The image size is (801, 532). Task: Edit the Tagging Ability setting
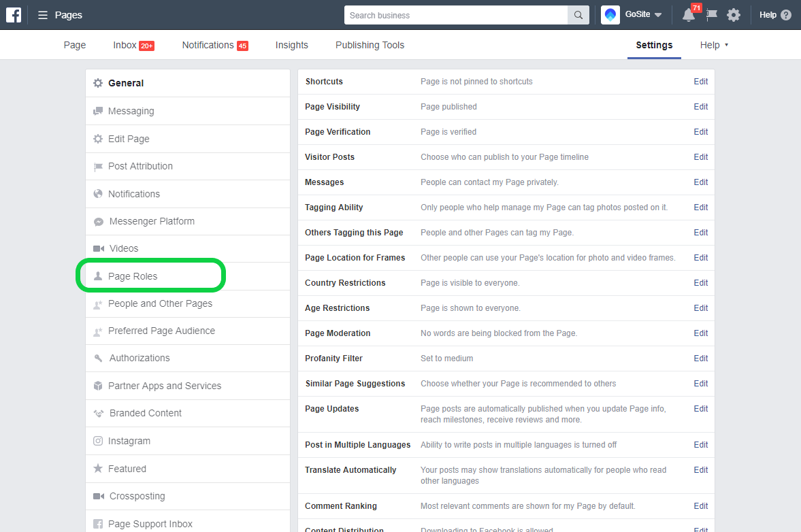point(700,207)
